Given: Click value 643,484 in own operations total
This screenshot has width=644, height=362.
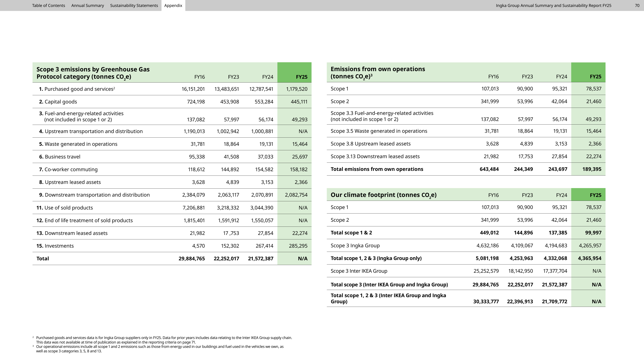Looking at the screenshot, I should 489,169.
